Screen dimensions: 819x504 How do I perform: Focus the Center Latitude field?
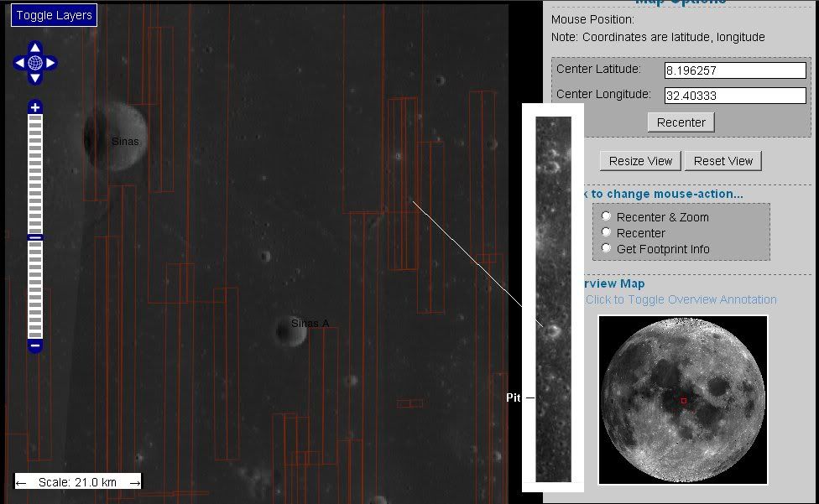(735, 70)
